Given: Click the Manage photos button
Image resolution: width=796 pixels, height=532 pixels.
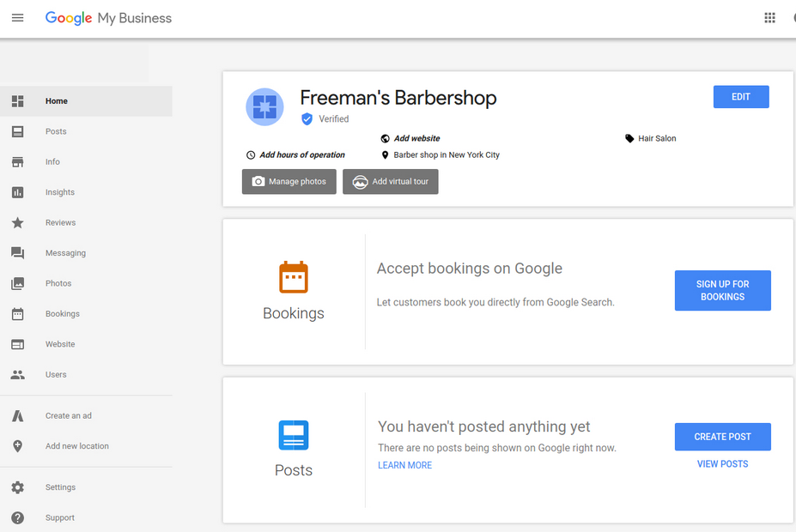Looking at the screenshot, I should click(289, 182).
